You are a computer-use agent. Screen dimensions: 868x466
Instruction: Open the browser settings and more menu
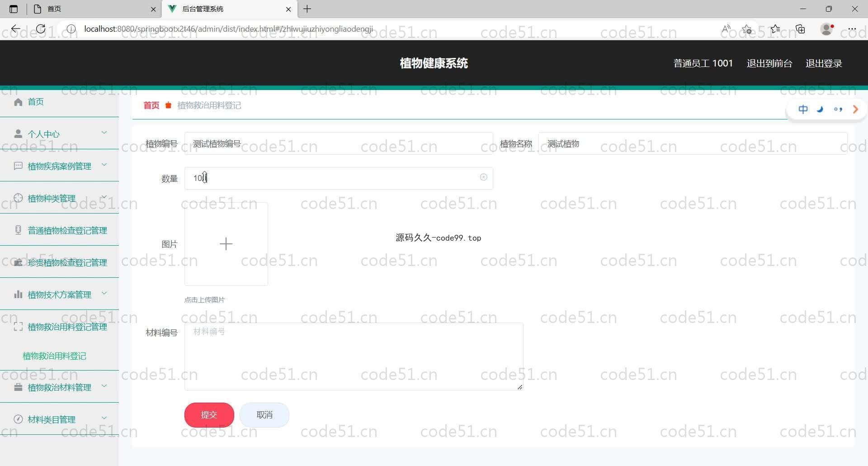852,29
